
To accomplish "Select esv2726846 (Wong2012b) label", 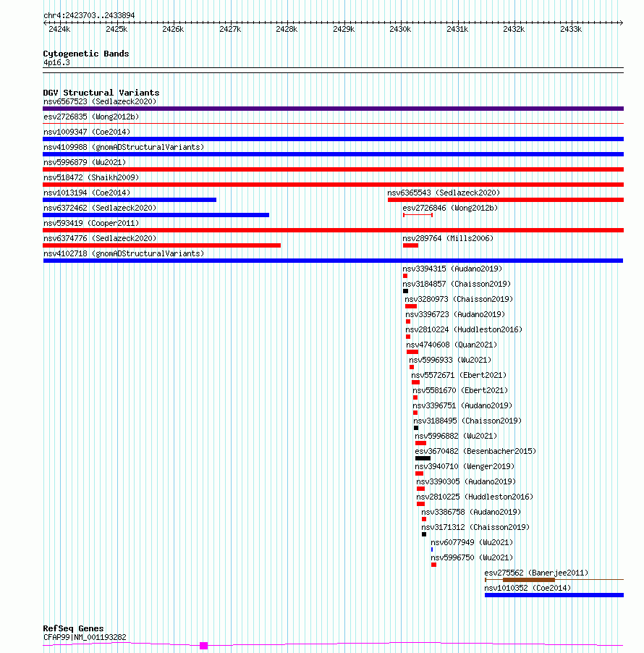I will tap(450, 208).
